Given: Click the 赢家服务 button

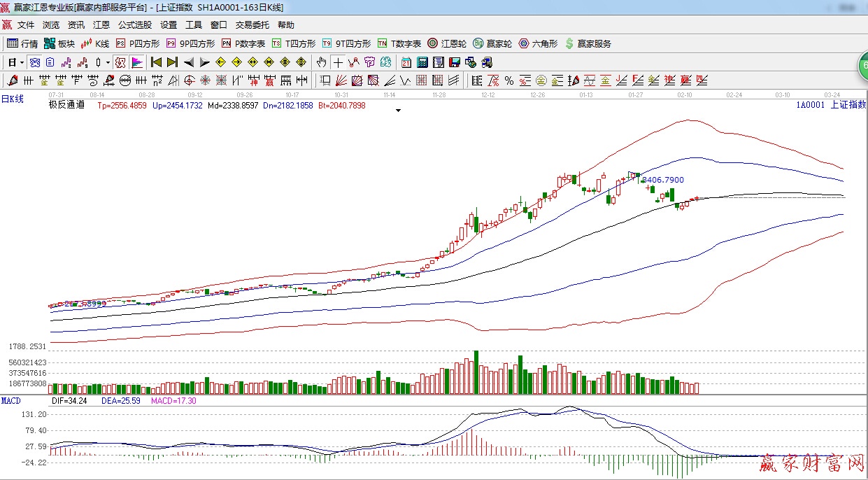Looking at the screenshot, I should [588, 43].
